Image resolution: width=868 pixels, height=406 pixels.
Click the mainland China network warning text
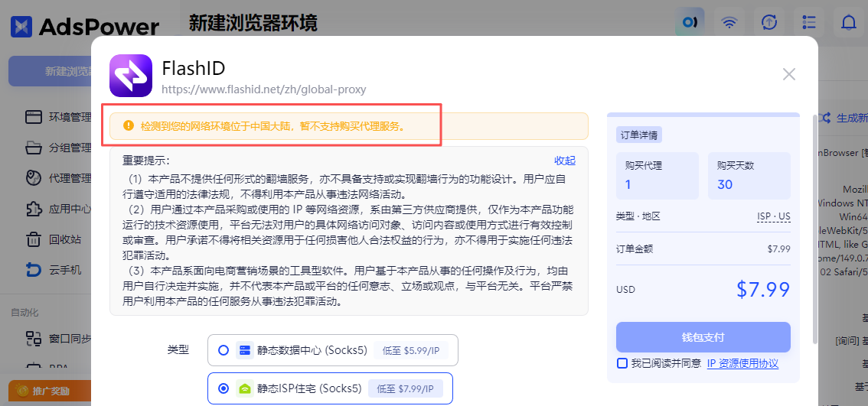(272, 126)
